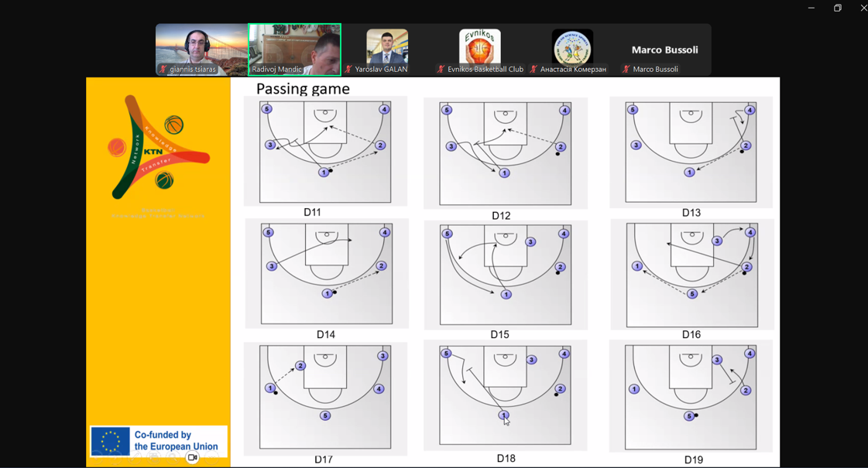The height and width of the screenshot is (468, 868).
Task: Click the camera icon below the EU banner
Action: [192, 458]
